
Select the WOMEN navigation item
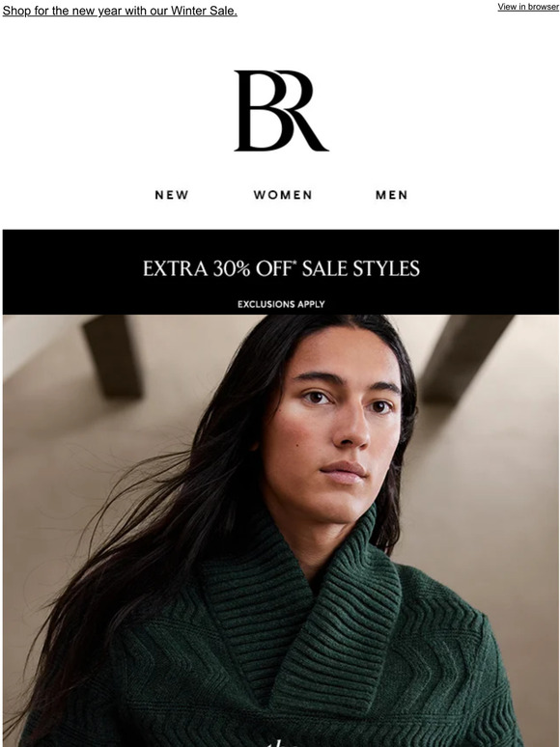283,195
